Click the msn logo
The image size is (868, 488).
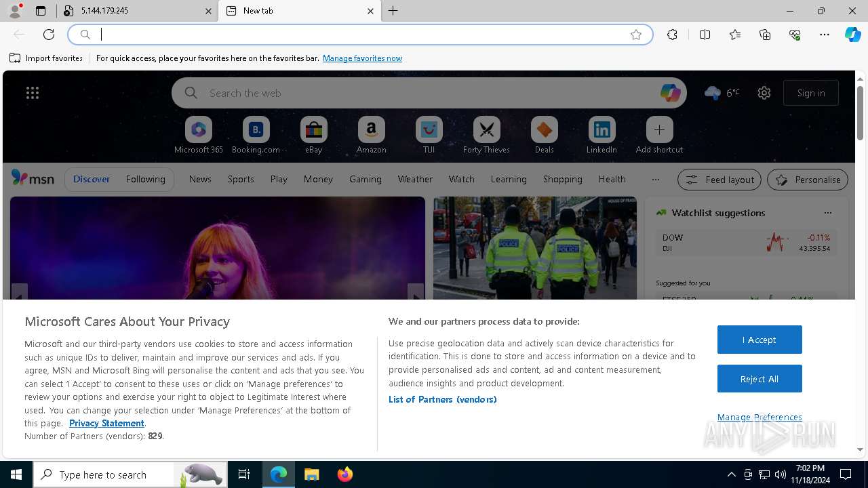pyautogui.click(x=33, y=178)
